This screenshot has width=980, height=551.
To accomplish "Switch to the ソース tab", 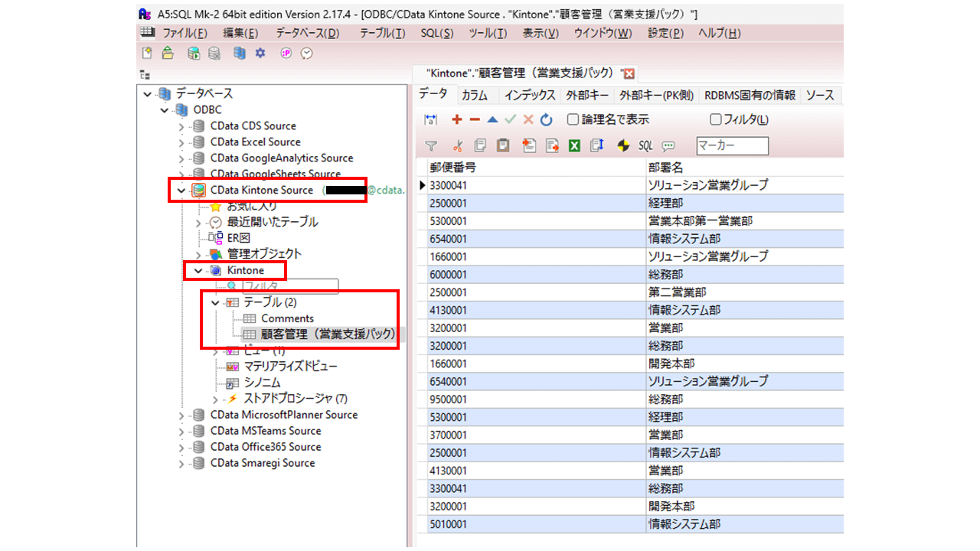I will [820, 96].
